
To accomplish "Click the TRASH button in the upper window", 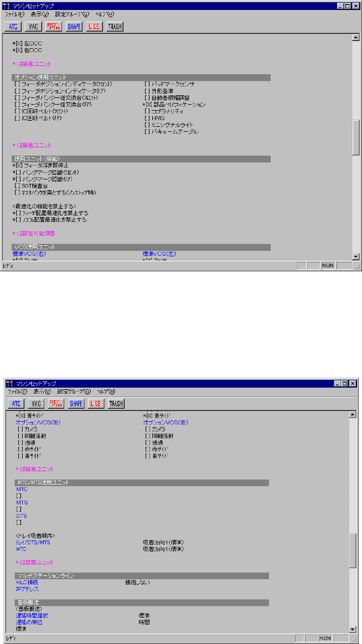I will click(115, 27).
